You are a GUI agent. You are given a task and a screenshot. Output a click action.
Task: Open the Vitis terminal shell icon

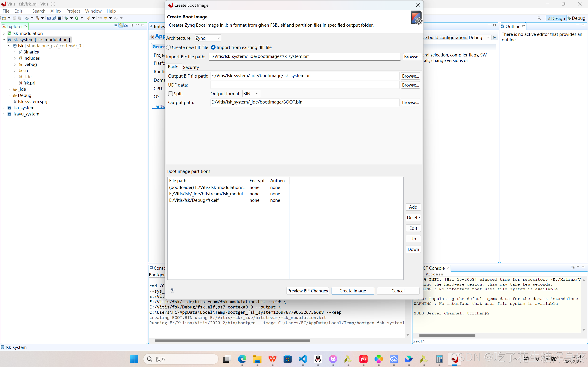tap(60, 18)
